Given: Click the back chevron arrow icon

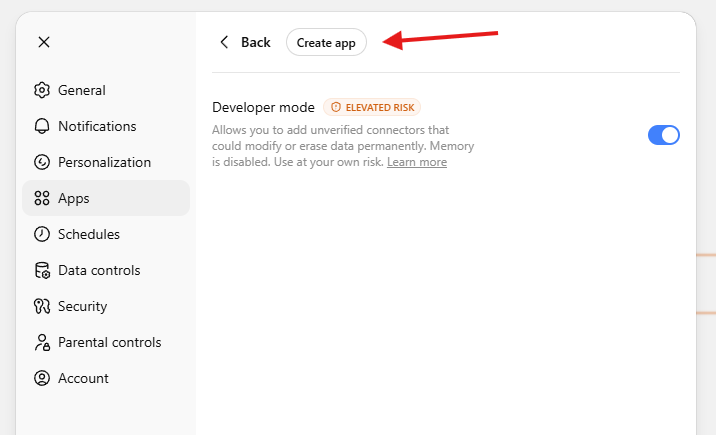Looking at the screenshot, I should 224,42.
